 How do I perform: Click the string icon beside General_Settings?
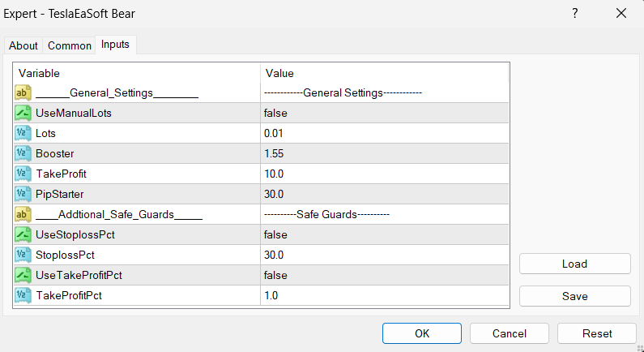point(23,93)
